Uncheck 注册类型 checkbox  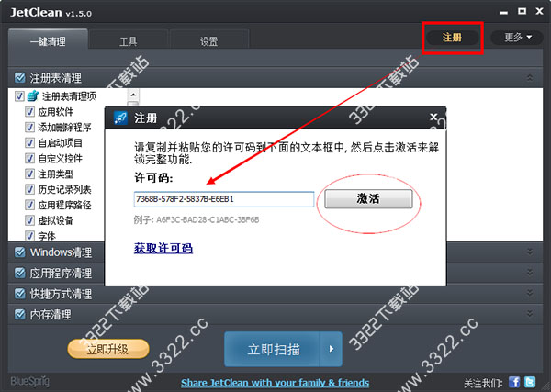pos(29,174)
